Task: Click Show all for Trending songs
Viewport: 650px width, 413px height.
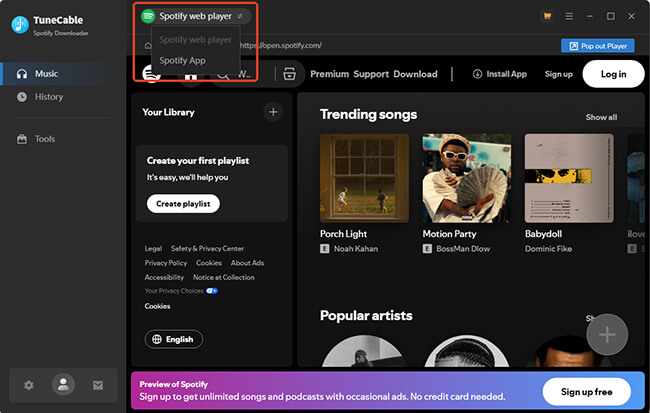Action: click(x=601, y=117)
